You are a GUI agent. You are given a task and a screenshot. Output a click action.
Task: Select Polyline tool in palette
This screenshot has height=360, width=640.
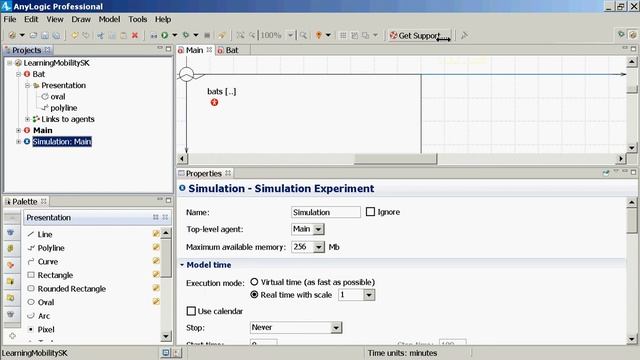[51, 248]
